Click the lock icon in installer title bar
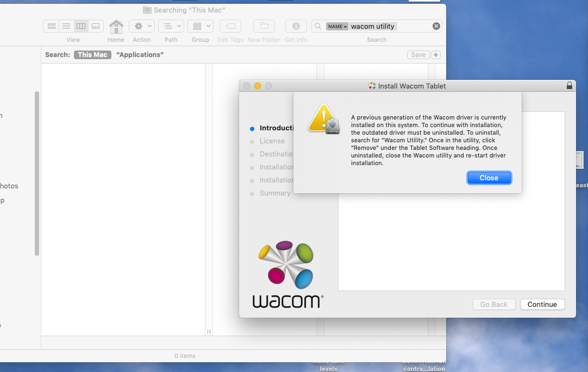This screenshot has height=372, width=588. [x=569, y=85]
